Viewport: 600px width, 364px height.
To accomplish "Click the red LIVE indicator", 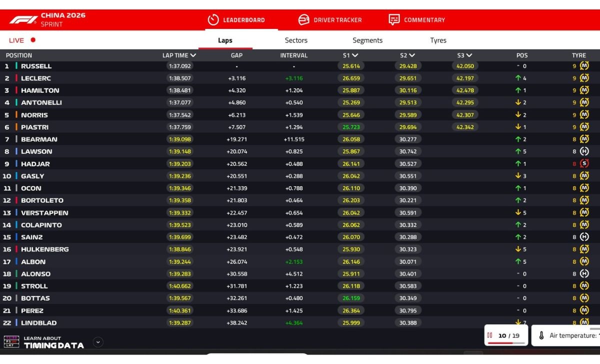I will pyautogui.click(x=33, y=40).
